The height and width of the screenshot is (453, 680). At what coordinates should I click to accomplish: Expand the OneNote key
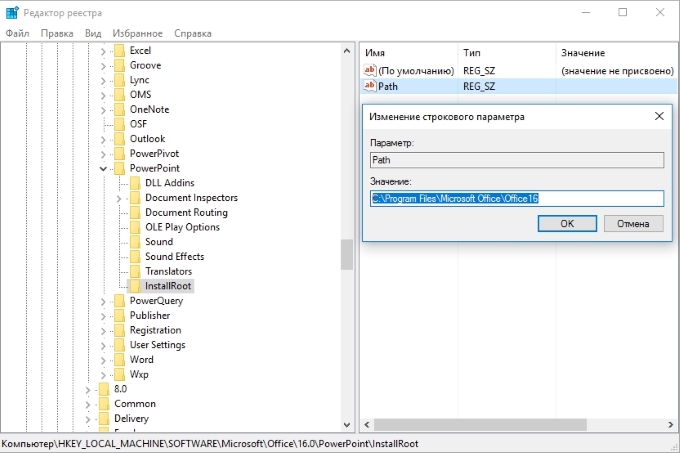pyautogui.click(x=103, y=110)
